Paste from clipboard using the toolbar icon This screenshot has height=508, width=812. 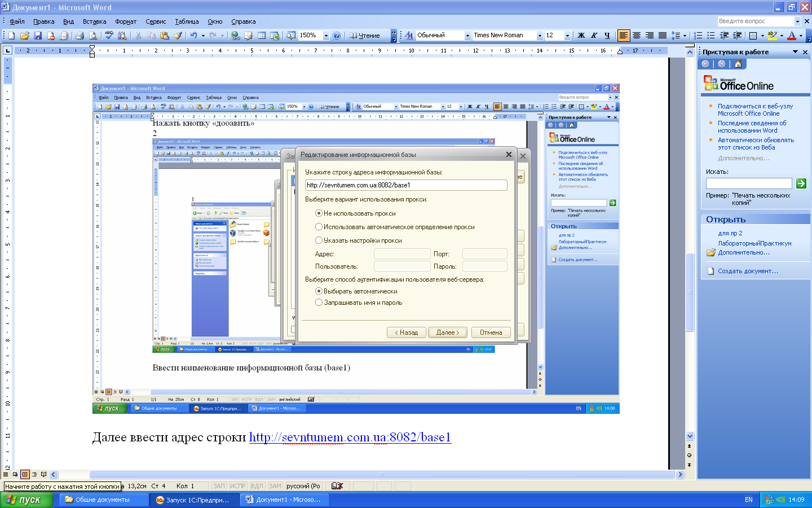pyautogui.click(x=164, y=36)
